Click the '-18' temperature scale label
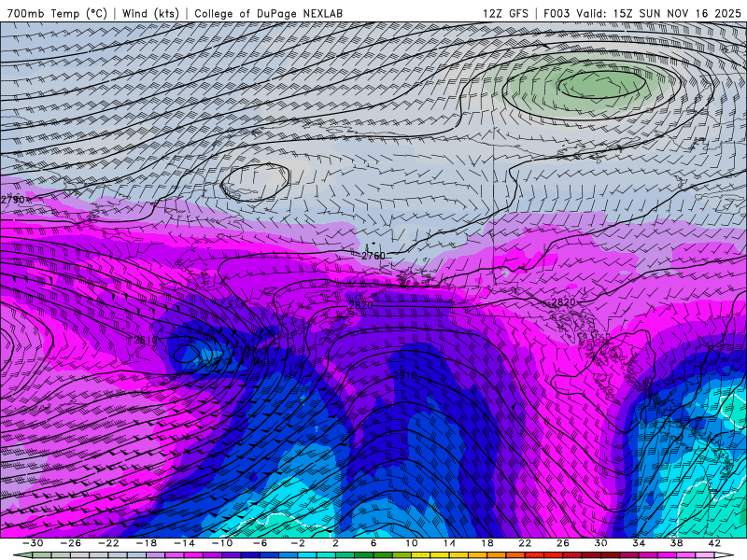The image size is (747, 560). [147, 543]
